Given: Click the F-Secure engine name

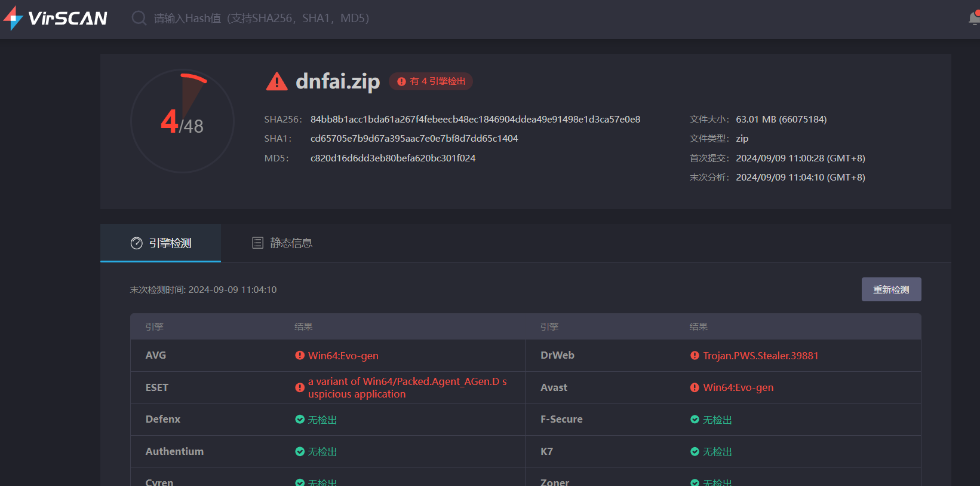Looking at the screenshot, I should tap(561, 419).
